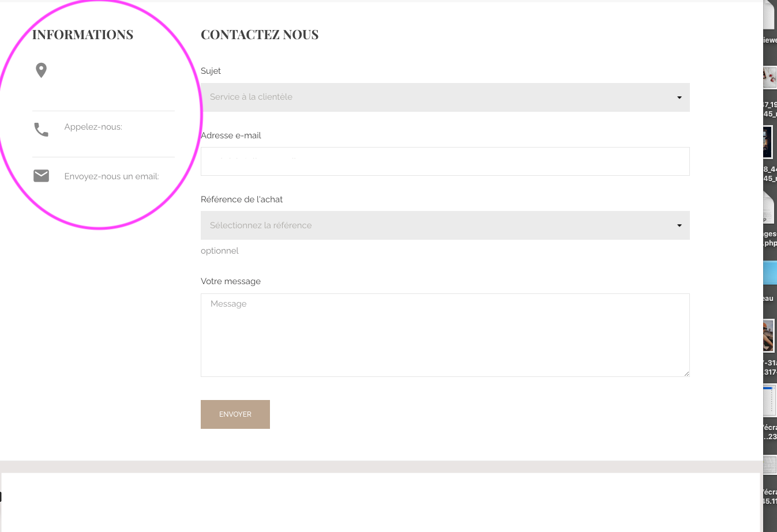Click the CONTACTEZ NOUS heading
Image resolution: width=777 pixels, height=532 pixels.
(x=260, y=35)
